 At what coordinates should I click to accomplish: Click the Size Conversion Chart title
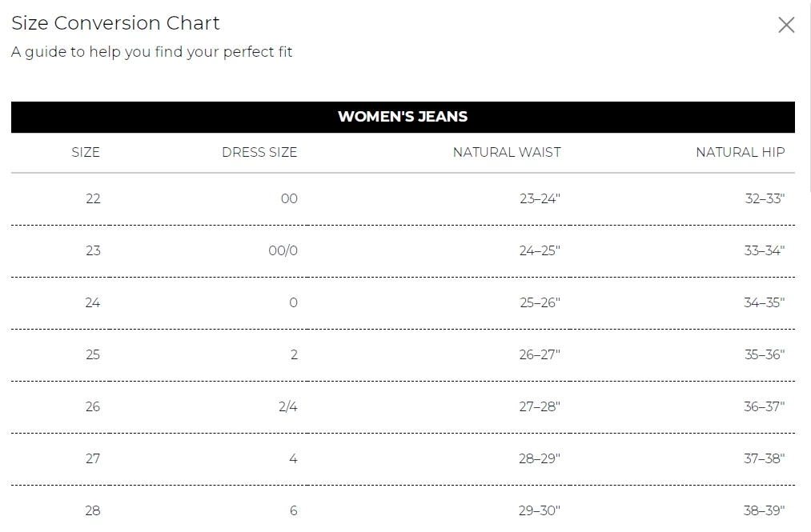coord(115,23)
